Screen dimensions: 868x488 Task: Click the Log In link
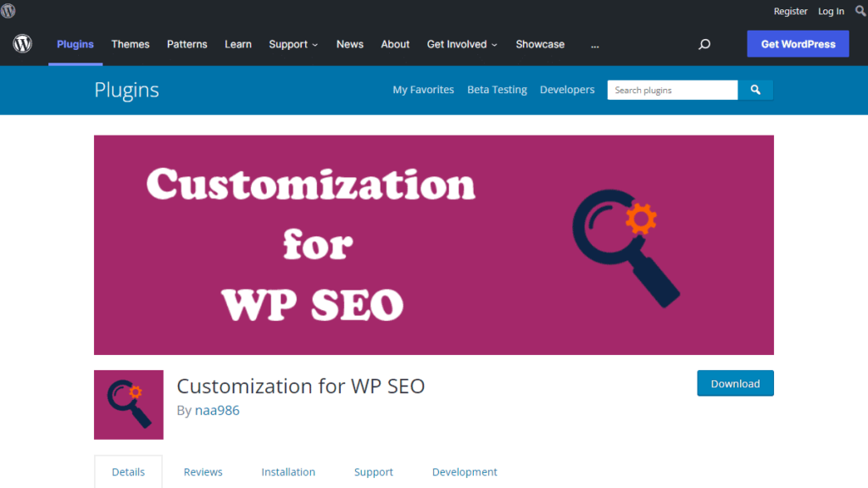point(831,11)
